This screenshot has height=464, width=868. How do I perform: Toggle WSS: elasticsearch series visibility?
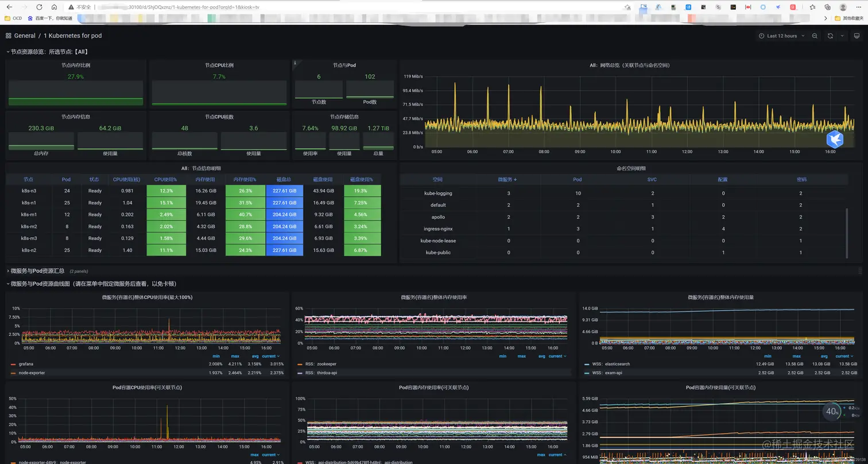pos(611,364)
